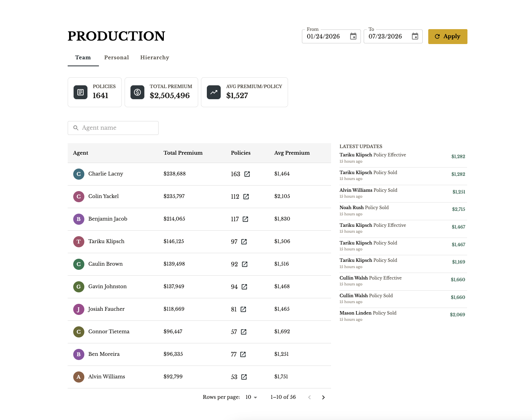Open the Rows per page dropdown
Image resolution: width=532 pixels, height=420 pixels.
(251, 397)
